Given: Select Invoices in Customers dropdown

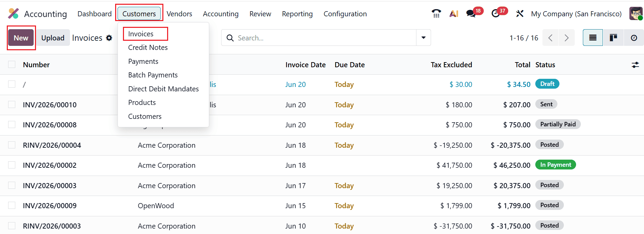Looking at the screenshot, I should [x=141, y=34].
